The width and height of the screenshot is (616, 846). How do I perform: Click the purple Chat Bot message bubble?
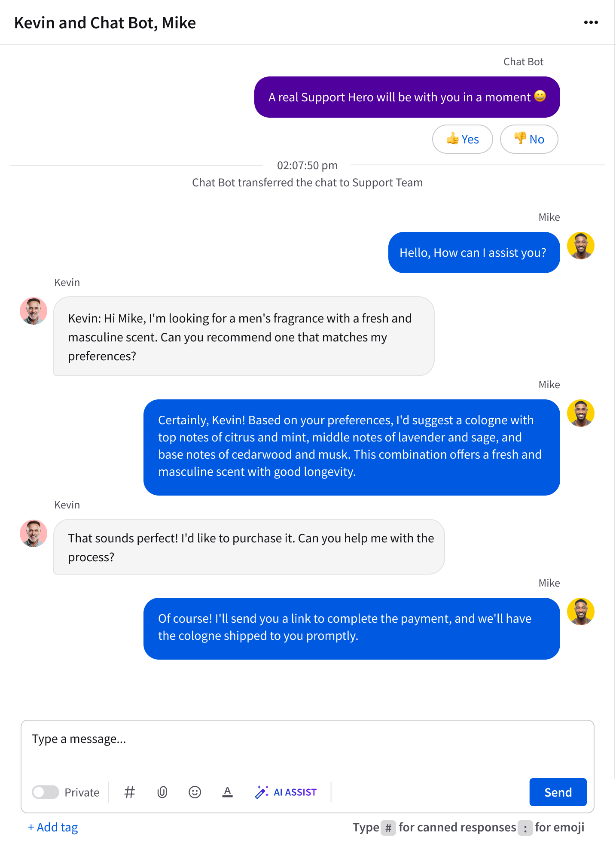point(407,97)
